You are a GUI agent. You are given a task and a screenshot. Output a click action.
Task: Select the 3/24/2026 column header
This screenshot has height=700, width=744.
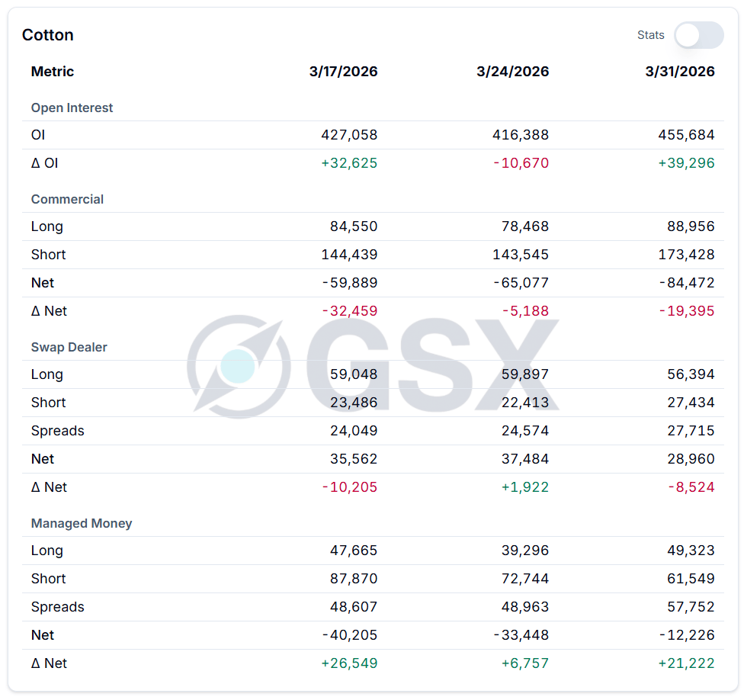[x=512, y=72]
